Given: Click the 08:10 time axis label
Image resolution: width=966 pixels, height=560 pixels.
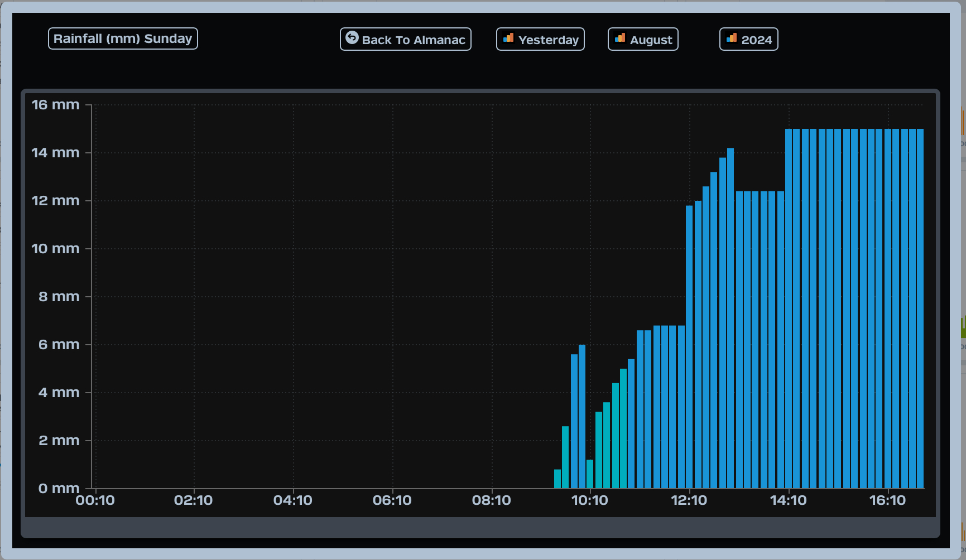Looking at the screenshot, I should tap(492, 500).
